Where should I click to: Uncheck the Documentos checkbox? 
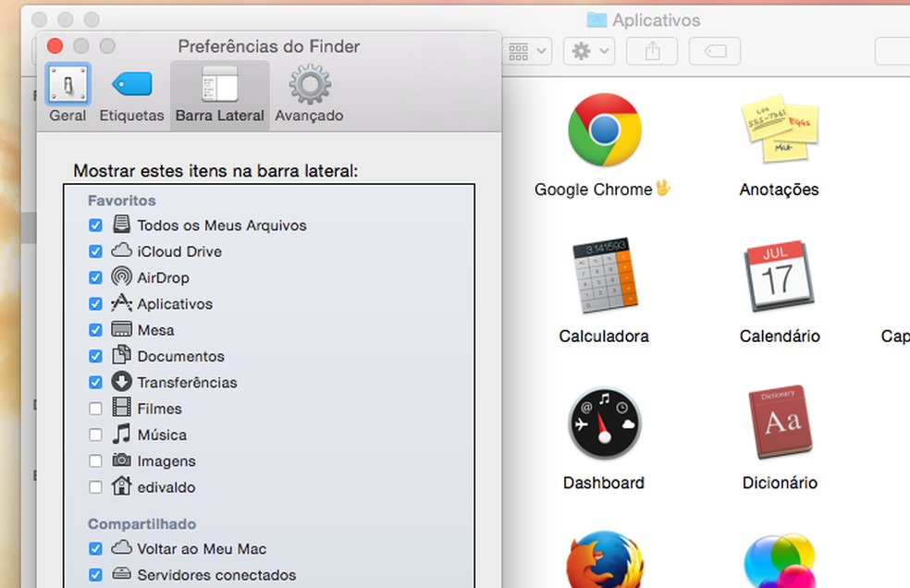(96, 356)
